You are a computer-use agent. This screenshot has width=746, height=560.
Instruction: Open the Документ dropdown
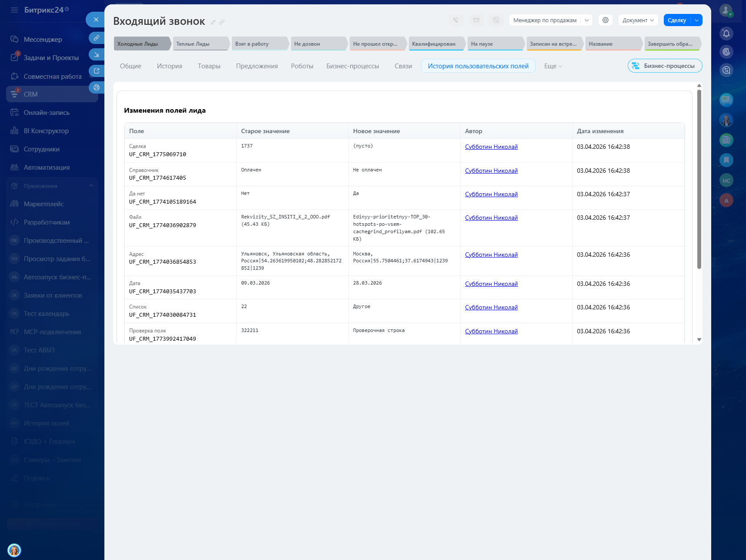[638, 20]
